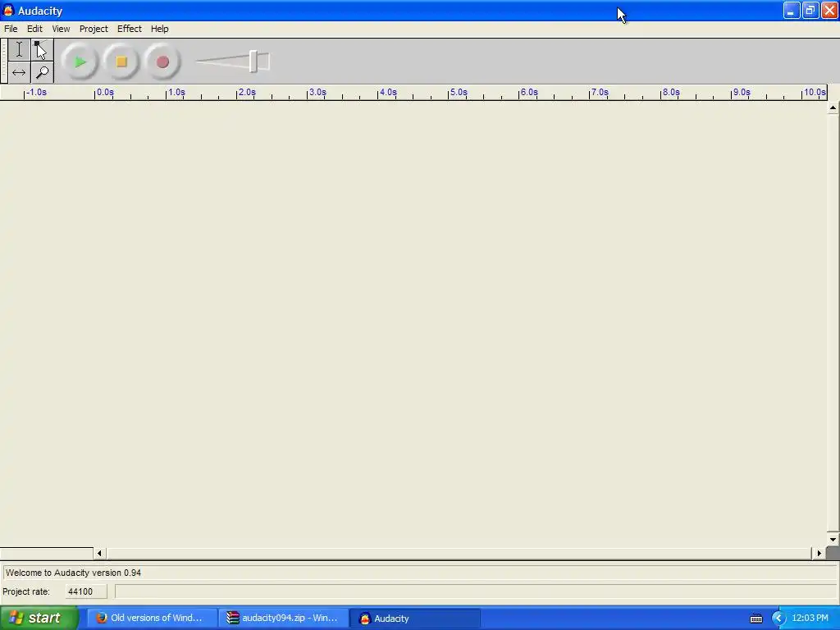Click the red Record button
840x630 pixels.
[x=162, y=62]
